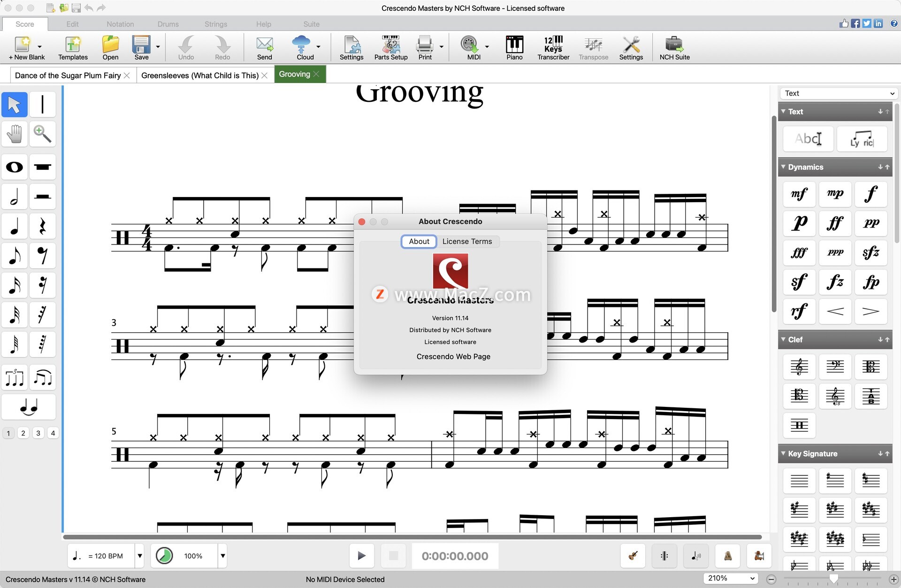This screenshot has height=588, width=901.
Task: Collapse the Dynamics panel section
Action: [x=783, y=167]
